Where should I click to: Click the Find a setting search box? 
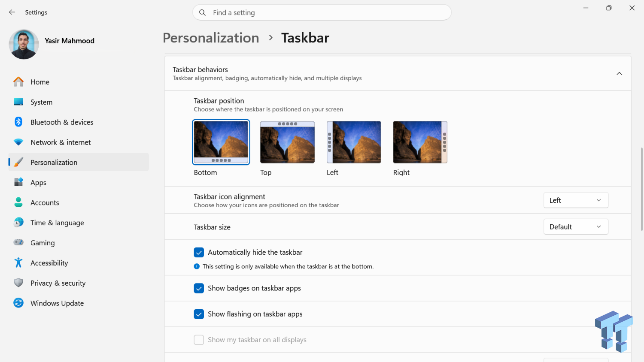[322, 12]
